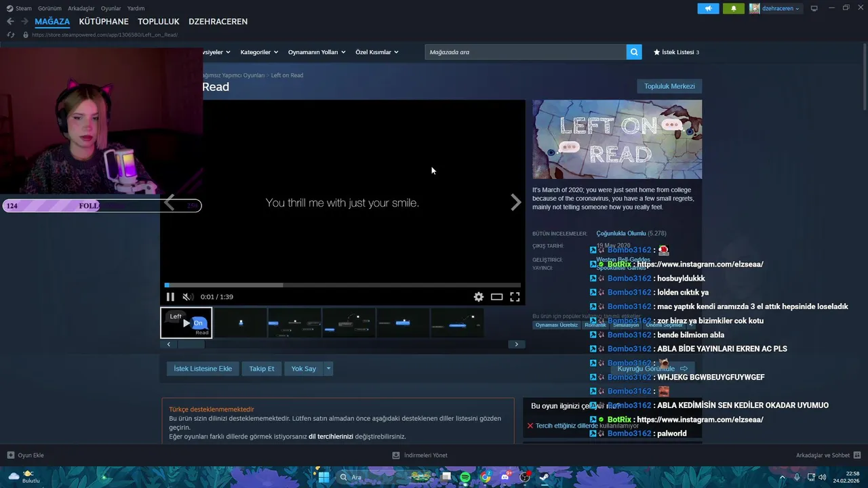Click the Left on Read breadcrumb link
Image resolution: width=868 pixels, height=488 pixels.
click(287, 75)
